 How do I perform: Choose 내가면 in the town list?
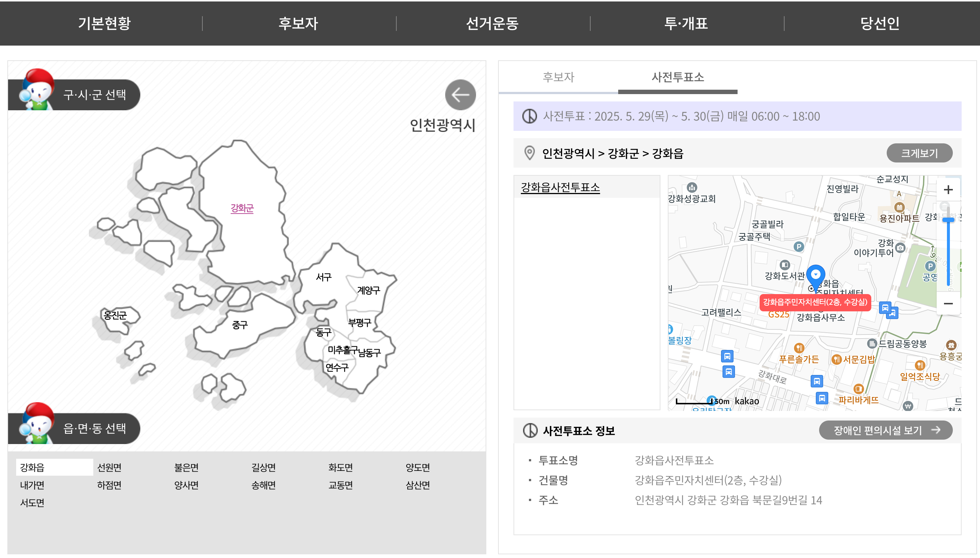pos(32,485)
